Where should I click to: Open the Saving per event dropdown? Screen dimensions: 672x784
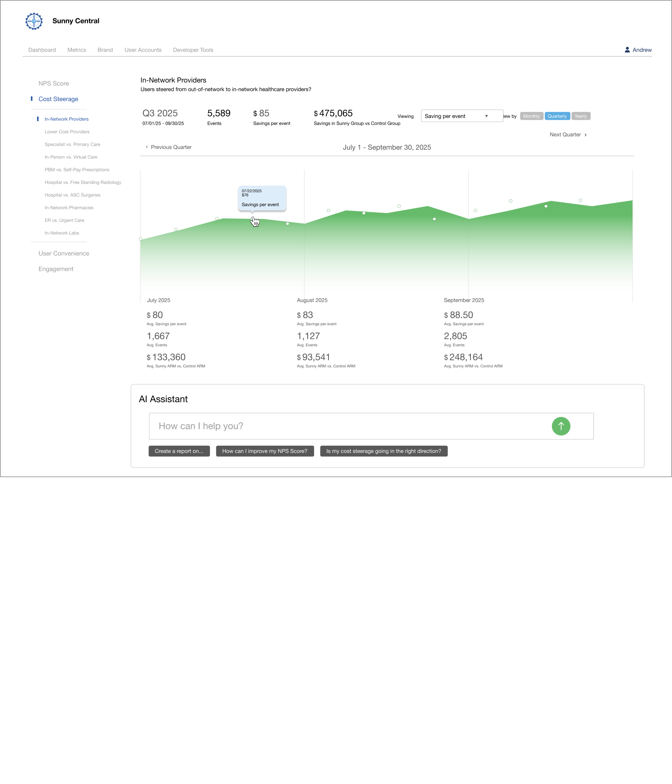point(462,116)
